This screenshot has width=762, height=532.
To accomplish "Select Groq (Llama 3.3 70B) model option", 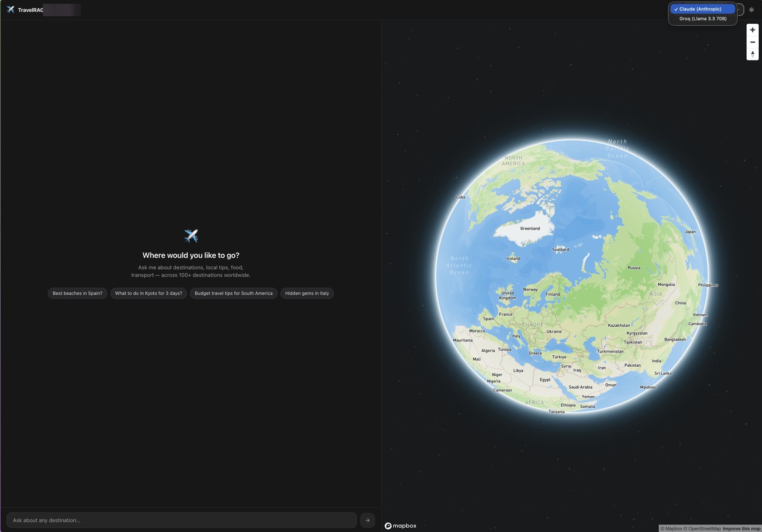I will (x=702, y=19).
